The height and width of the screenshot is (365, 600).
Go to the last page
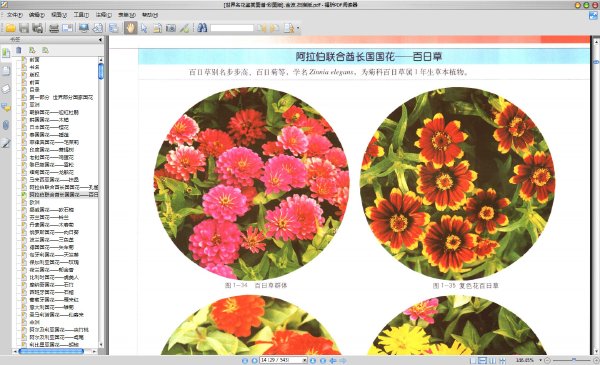click(323, 360)
